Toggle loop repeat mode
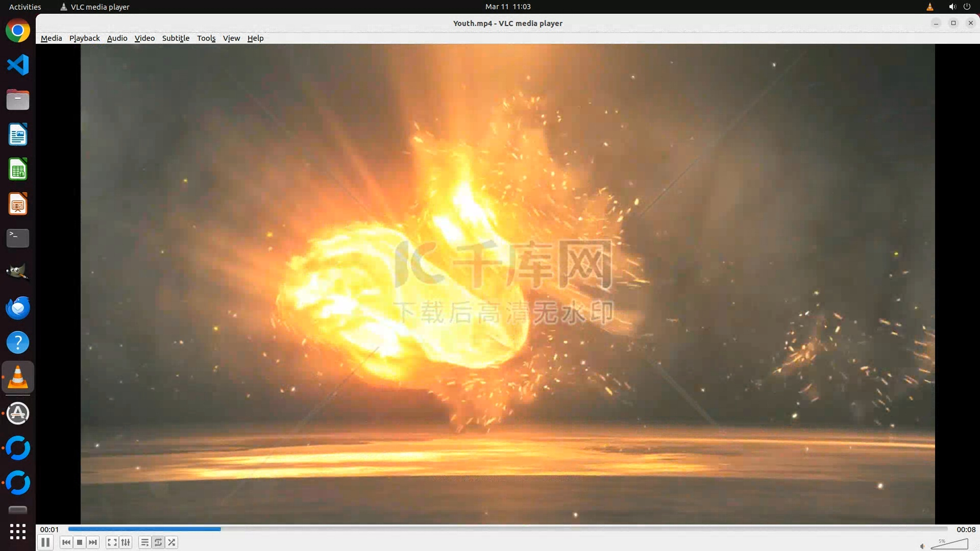 (x=158, y=542)
